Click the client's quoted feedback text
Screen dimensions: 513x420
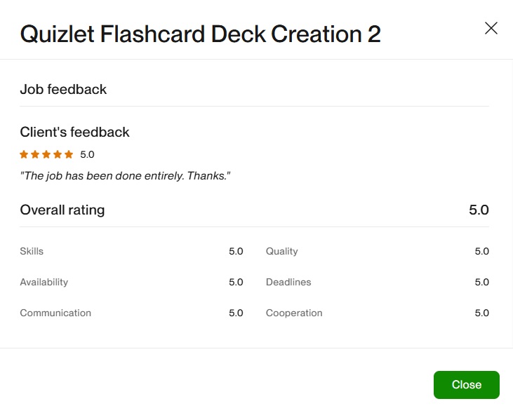pos(126,175)
